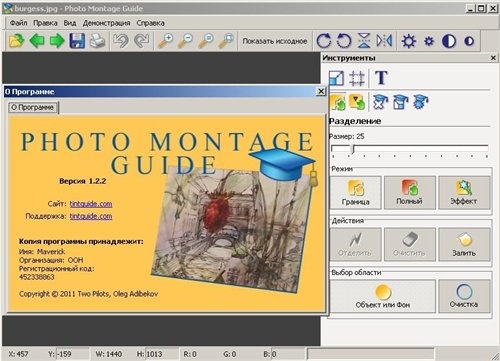The image size is (500, 361).
Task: Zoom out with the minus magnifier
Action: [x=186, y=41]
